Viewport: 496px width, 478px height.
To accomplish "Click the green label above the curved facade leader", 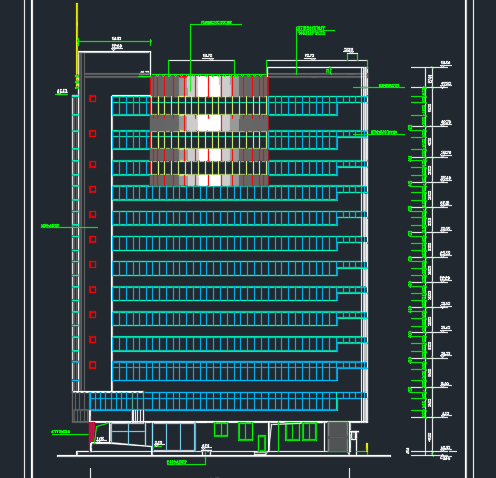I will [216, 23].
